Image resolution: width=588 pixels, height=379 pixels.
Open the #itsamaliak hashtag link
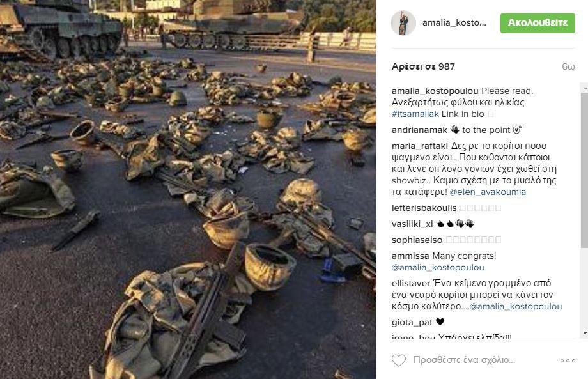point(415,114)
